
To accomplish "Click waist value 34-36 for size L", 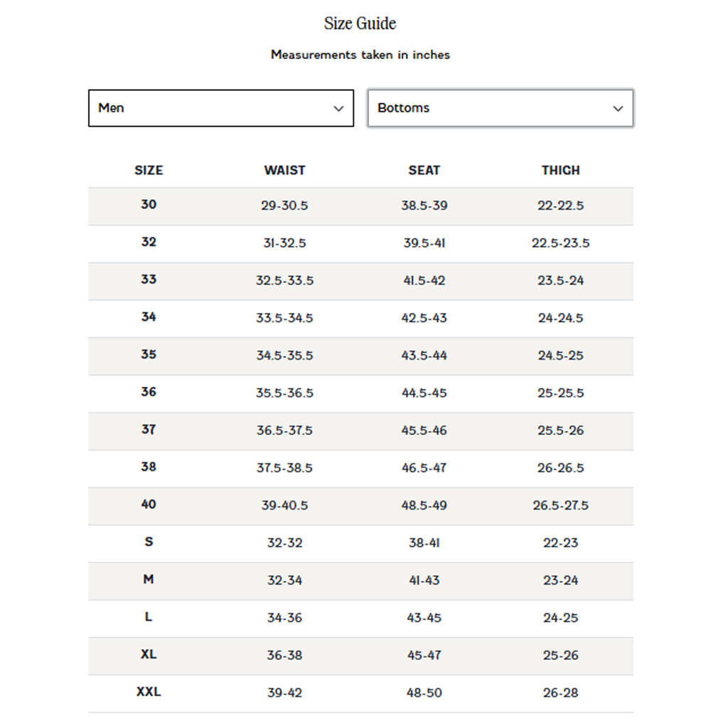I will [x=284, y=618].
